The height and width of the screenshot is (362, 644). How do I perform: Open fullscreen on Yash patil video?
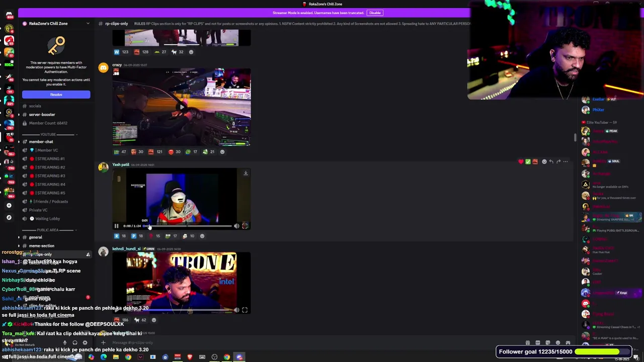(245, 226)
